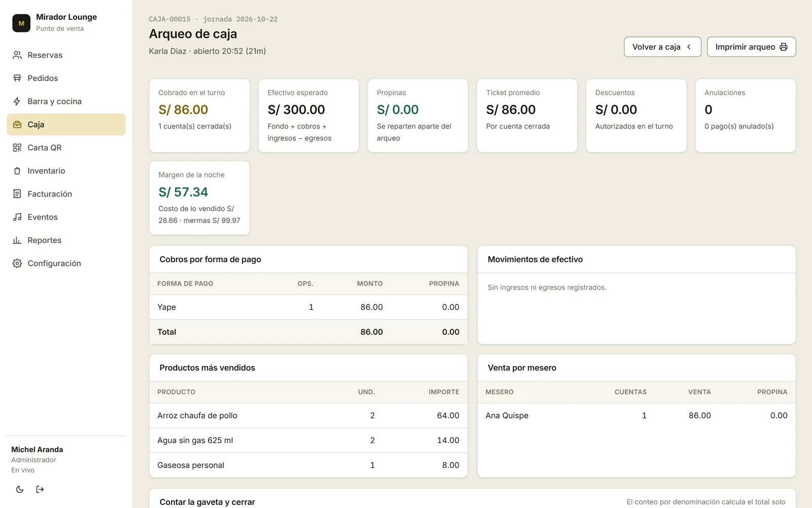Screen dimensions: 812x508
Task: Open the Facturación section
Action: click(66, 194)
